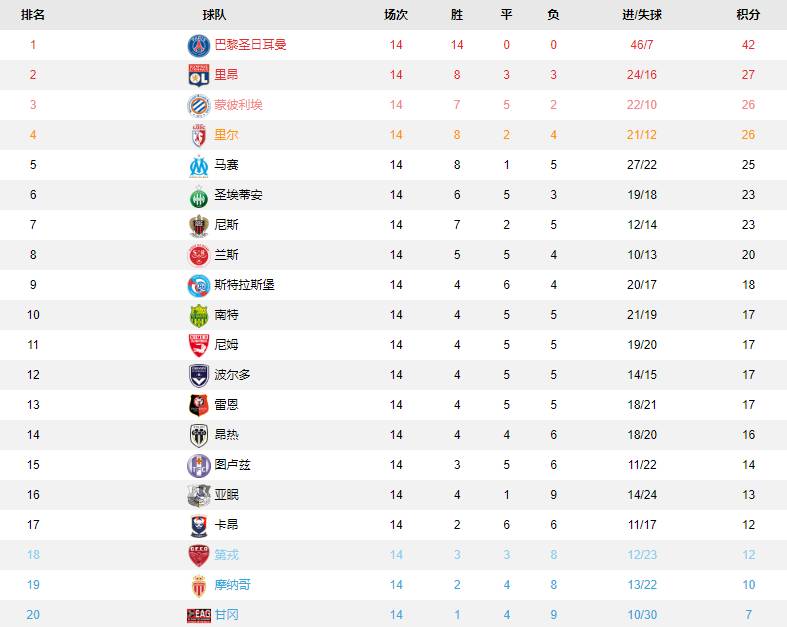Select the Bordeaux club badge
787x627 pixels.
pos(199,375)
